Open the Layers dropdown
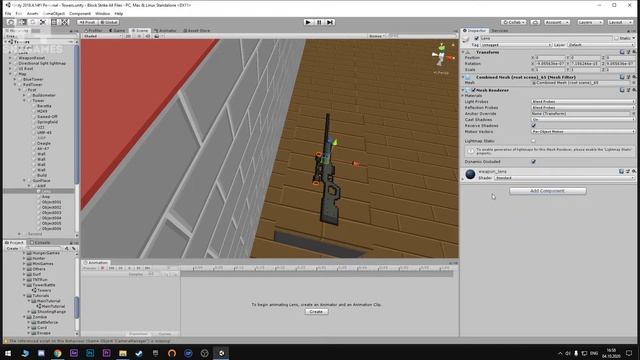 (590, 22)
